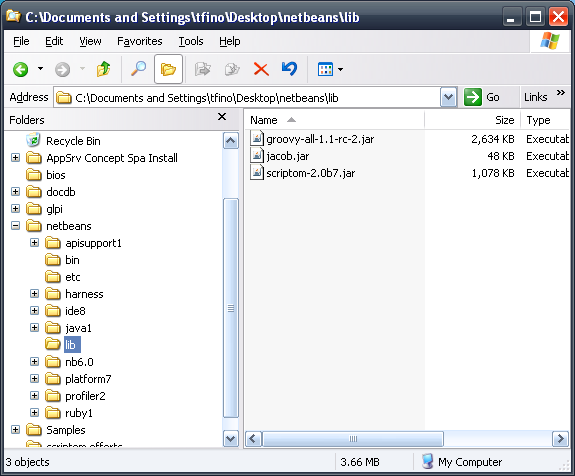Select the bin folder in tree

[x=72, y=260]
